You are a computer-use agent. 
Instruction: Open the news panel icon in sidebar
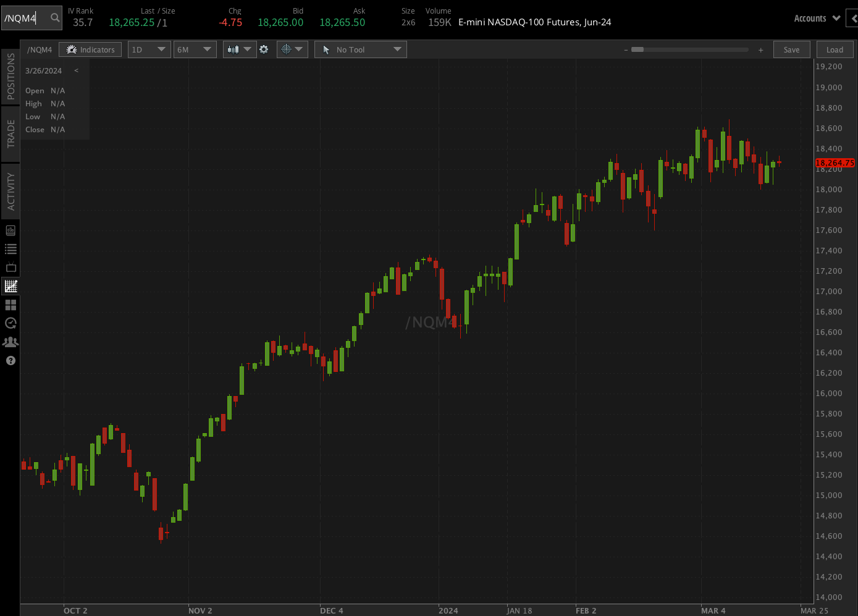pos(11,230)
